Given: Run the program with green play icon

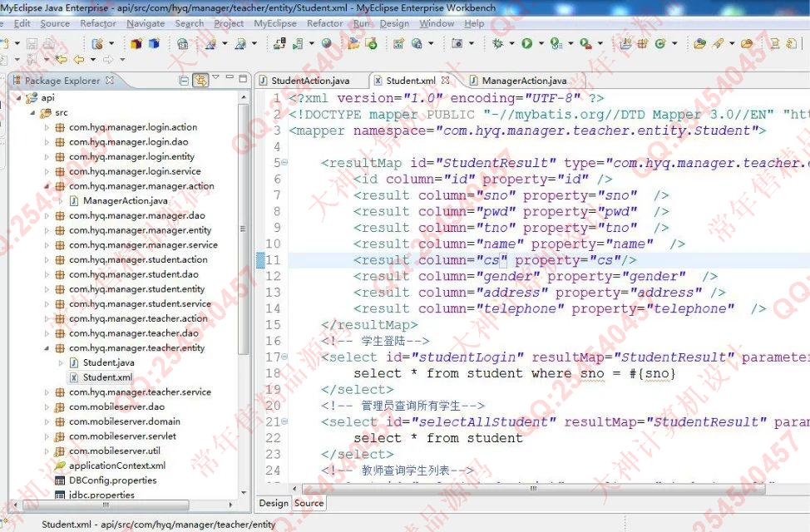Looking at the screenshot, I should click(527, 44).
